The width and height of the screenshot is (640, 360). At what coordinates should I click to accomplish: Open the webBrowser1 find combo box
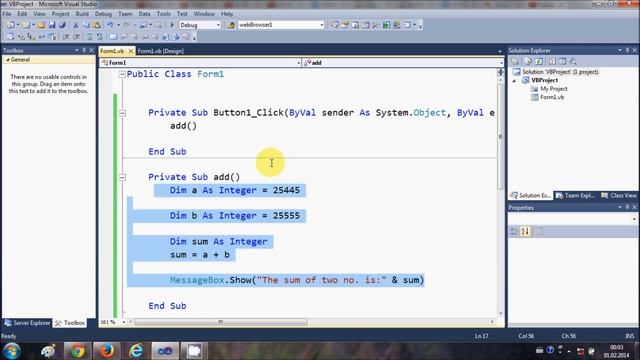pyautogui.click(x=321, y=25)
